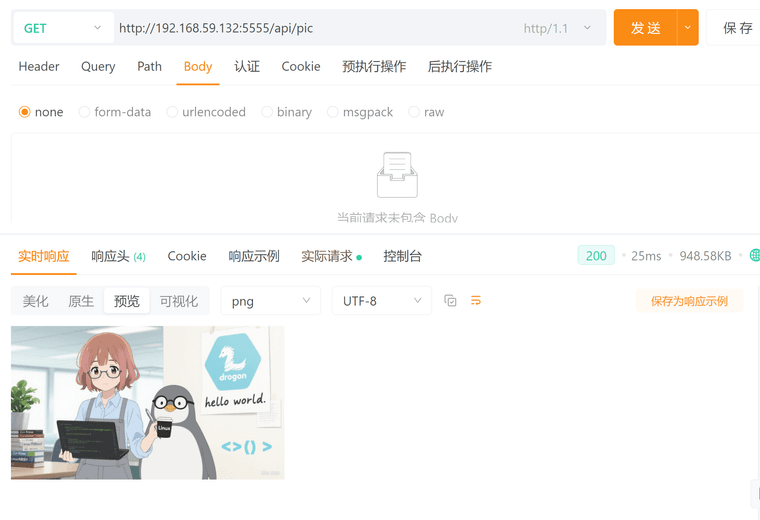Open the 响应头 (4) tab

coord(118,256)
